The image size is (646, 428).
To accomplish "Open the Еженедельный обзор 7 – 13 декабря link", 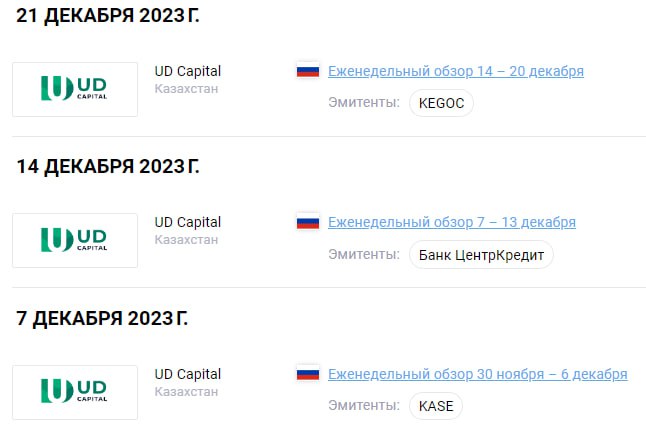I will [x=451, y=222].
